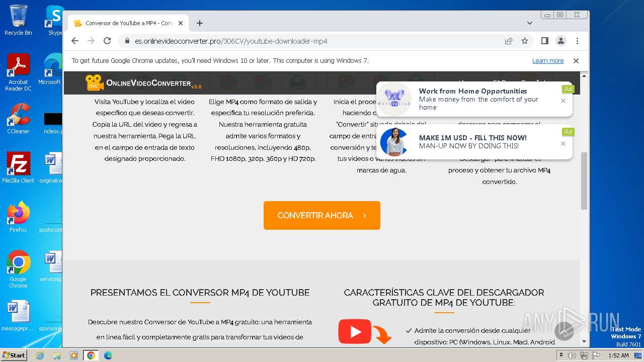Launch Firefox from the desktop
The image size is (644, 362).
(18, 217)
